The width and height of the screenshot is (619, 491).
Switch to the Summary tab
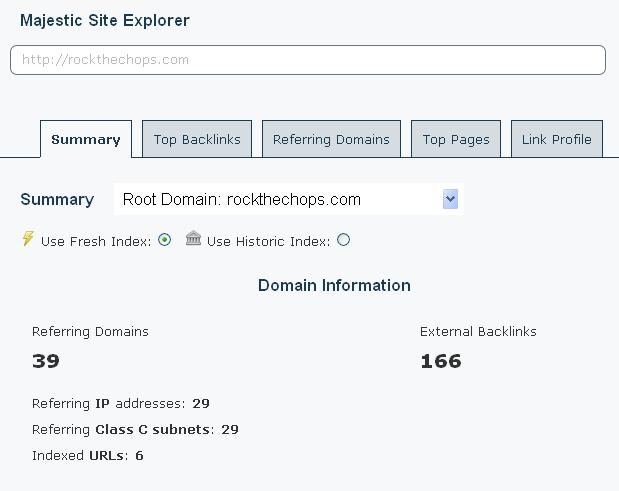pyautogui.click(x=86, y=140)
